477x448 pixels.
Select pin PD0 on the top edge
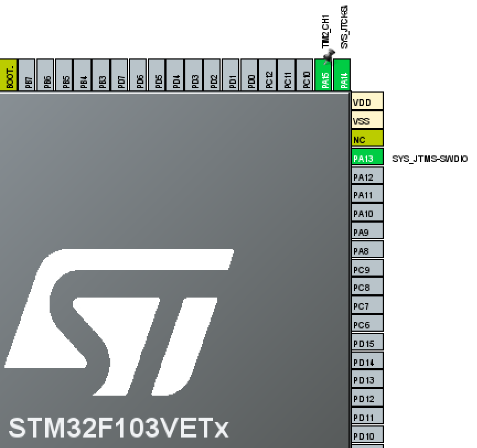[249, 75]
